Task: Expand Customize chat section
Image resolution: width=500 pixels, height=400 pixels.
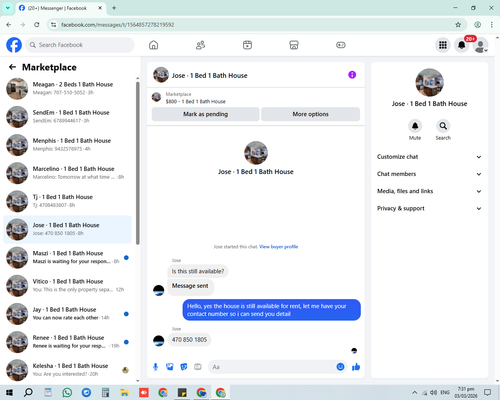Action: 429,157
